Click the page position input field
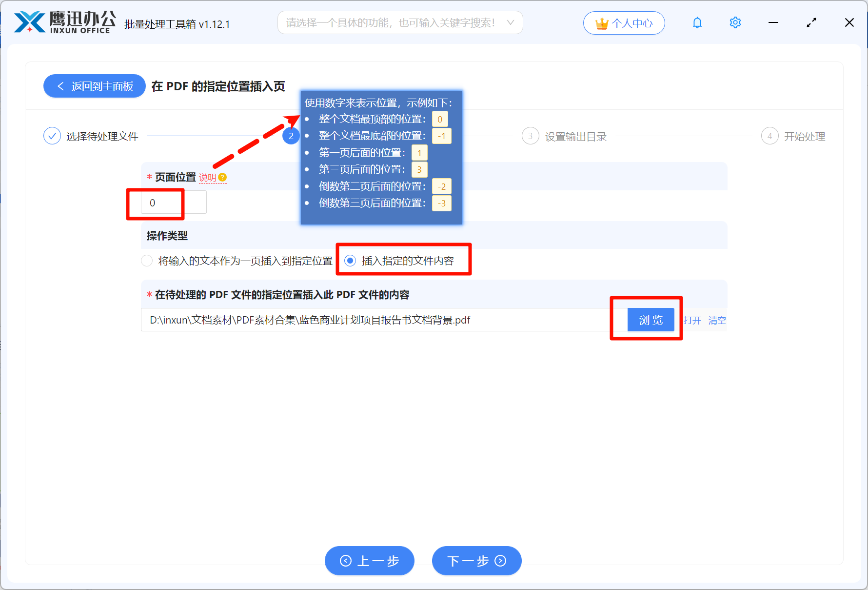Image resolution: width=868 pixels, height=590 pixels. coord(173,203)
